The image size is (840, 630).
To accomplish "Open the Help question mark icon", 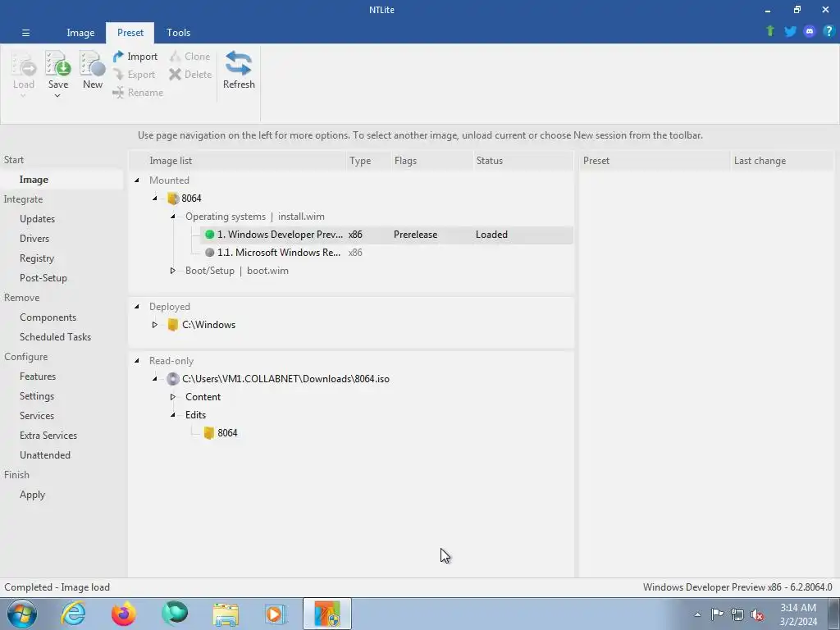I will pos(829,31).
